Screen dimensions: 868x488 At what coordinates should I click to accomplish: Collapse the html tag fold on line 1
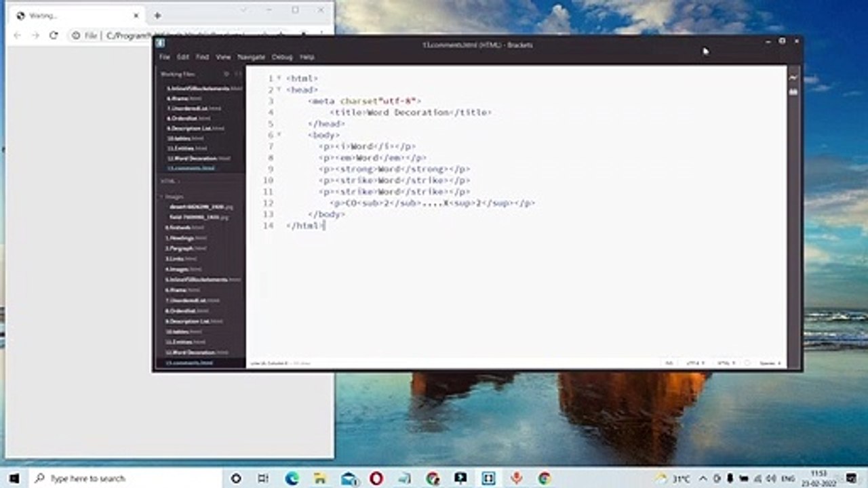click(278, 79)
